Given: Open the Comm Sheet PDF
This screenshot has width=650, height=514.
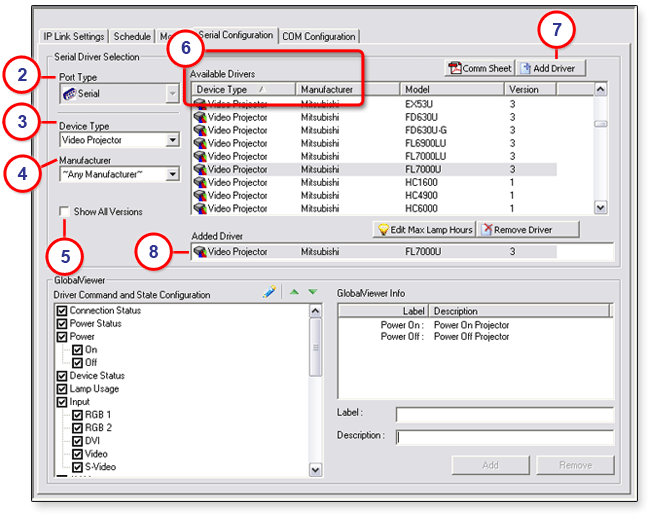Looking at the screenshot, I should pos(480,68).
